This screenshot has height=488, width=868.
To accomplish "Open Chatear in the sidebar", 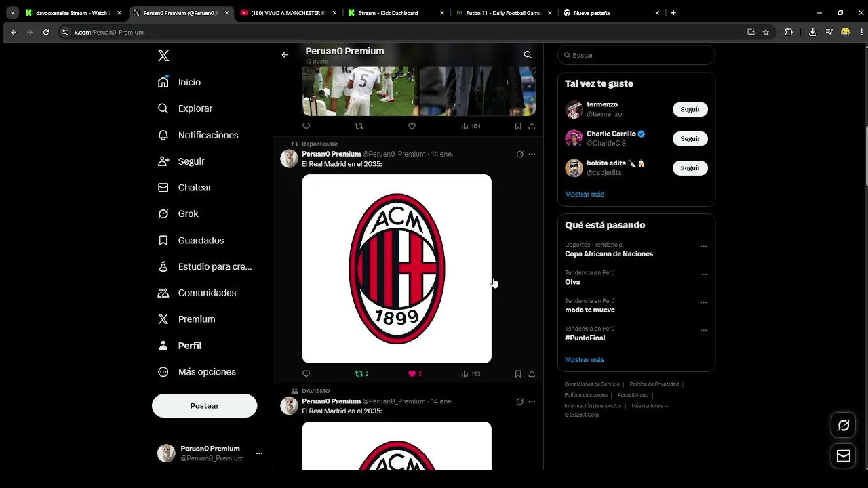I will point(184,188).
